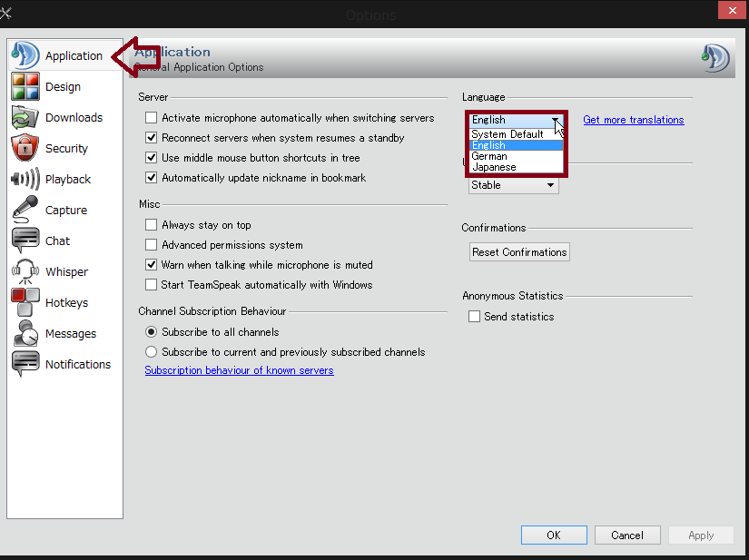This screenshot has width=749, height=560.
Task: Switch to Downloads settings page
Action: pyautogui.click(x=74, y=117)
